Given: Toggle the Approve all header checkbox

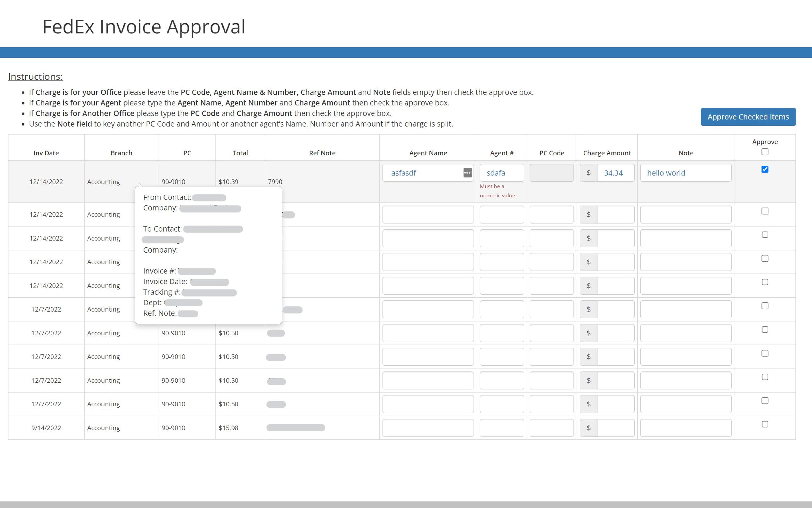Looking at the screenshot, I should click(765, 152).
